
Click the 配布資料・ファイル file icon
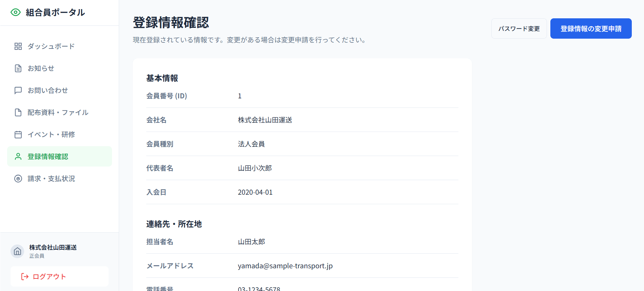click(x=18, y=113)
